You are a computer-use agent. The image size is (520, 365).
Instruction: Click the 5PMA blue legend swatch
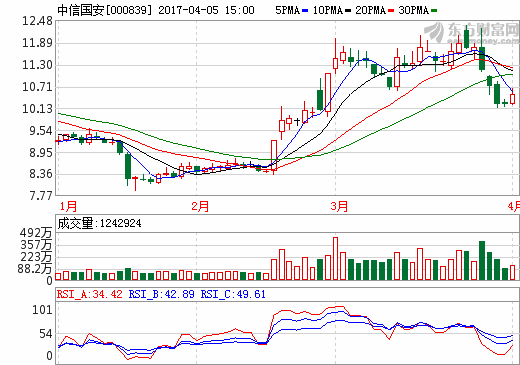pyautogui.click(x=305, y=11)
